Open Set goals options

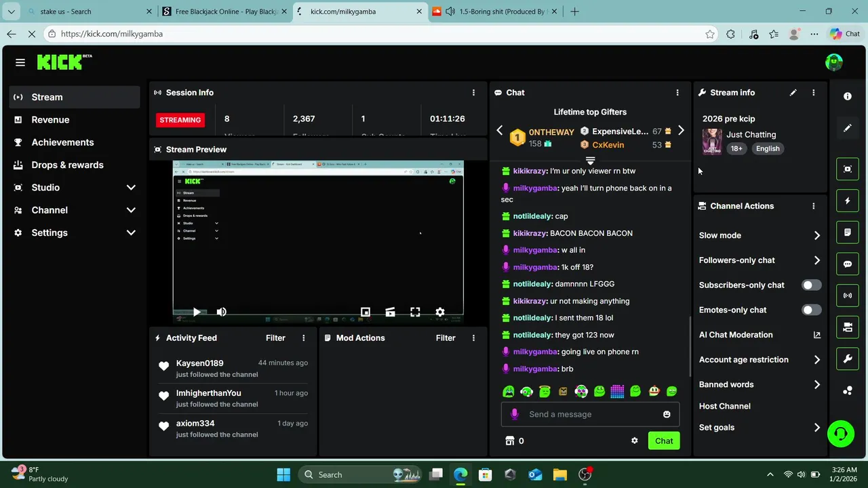click(x=759, y=428)
